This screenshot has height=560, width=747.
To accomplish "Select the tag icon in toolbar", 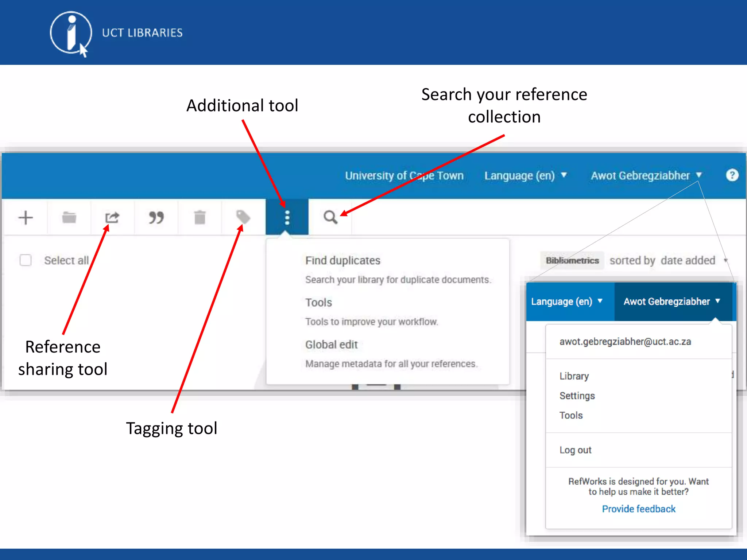I will 243,217.
